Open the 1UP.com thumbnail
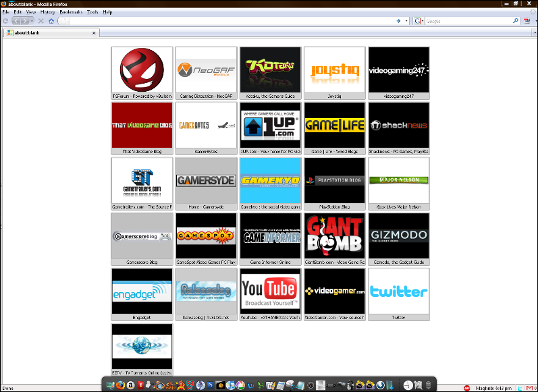 pos(271,128)
